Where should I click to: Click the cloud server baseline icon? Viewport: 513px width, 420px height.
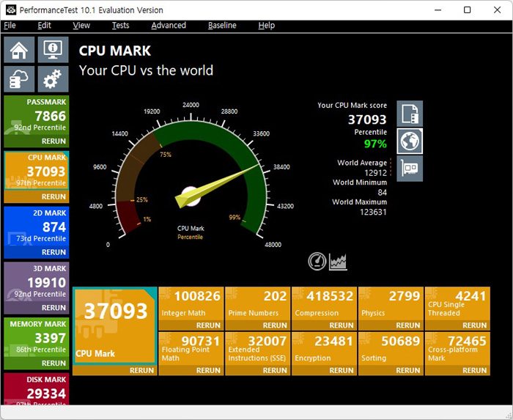19,79
